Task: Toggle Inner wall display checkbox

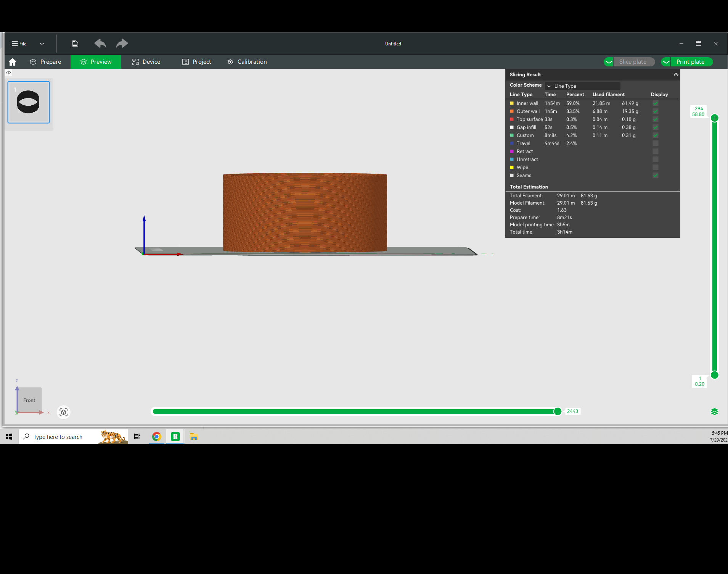Action: click(656, 103)
